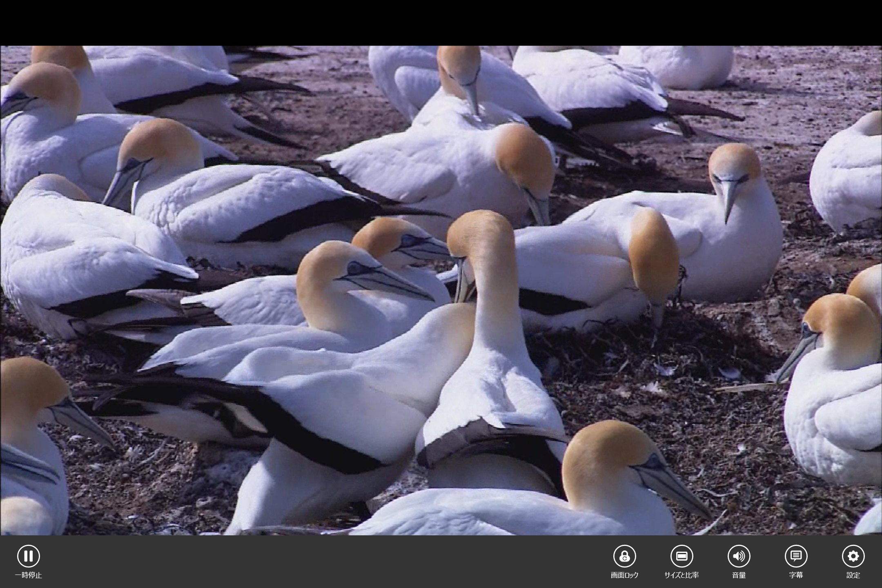
Task: Open the subtitles speech-bubble icon
Action: click(x=796, y=556)
